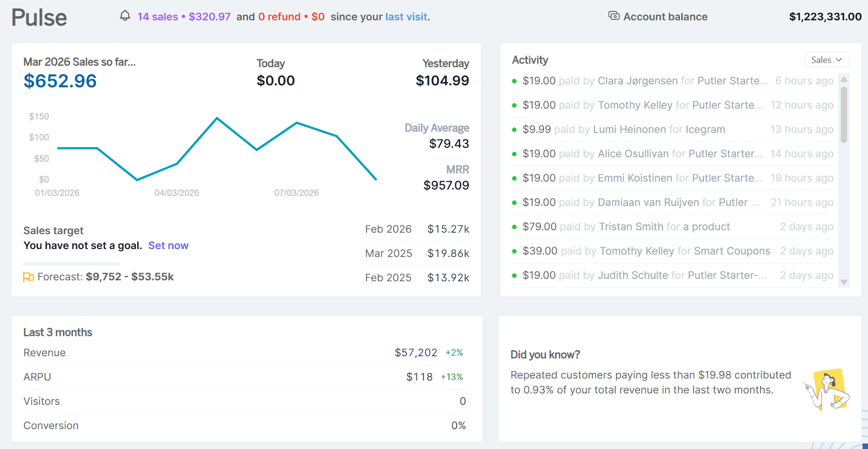Viewport: 868px width, 449px height.
Task: Click the Feb 2026 sales figure $15.27k
Action: (x=448, y=229)
